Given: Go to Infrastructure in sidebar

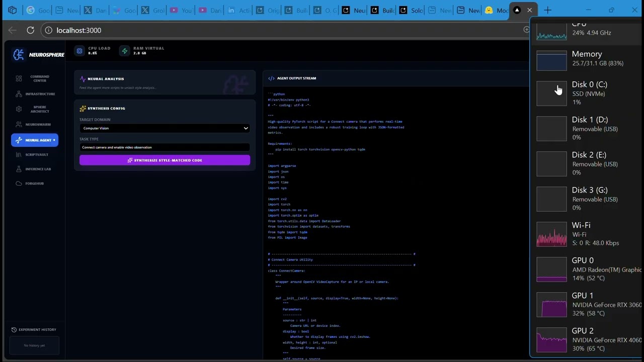Looking at the screenshot, I should (34, 94).
